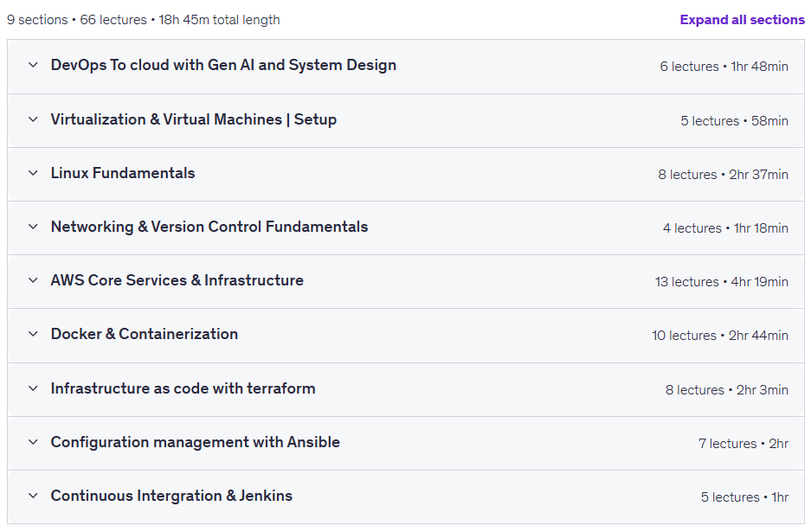Expand chevron beside Infrastructure as code with terraform
Image resolution: width=811 pixels, height=532 pixels.
[x=33, y=388]
